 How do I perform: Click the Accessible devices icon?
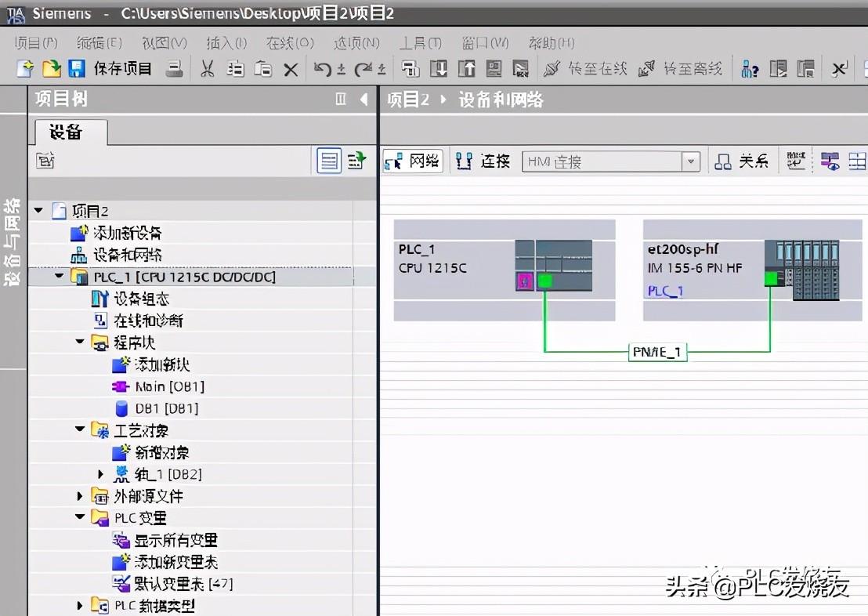coord(750,69)
